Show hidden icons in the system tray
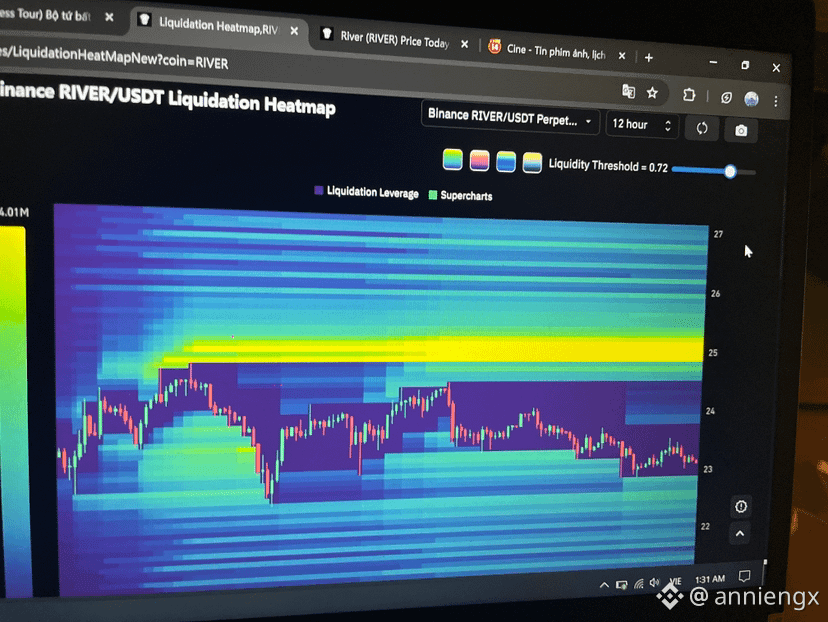The image size is (828, 622). click(x=604, y=585)
